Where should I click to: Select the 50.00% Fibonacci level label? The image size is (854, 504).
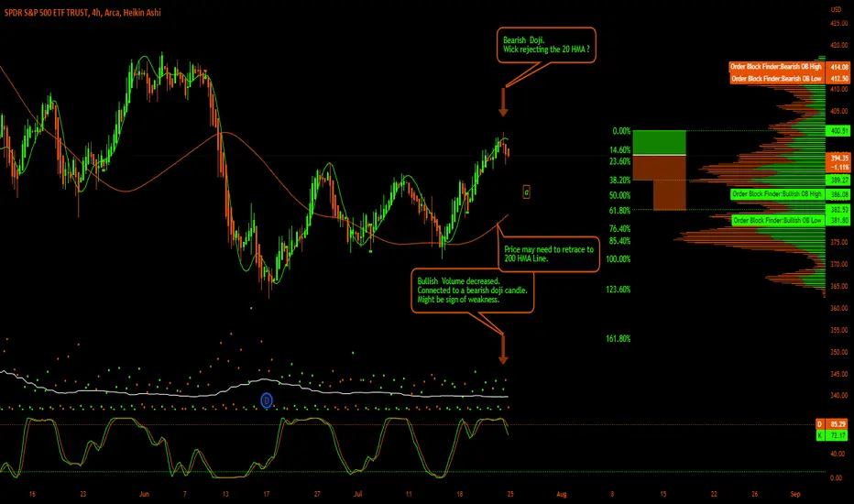[619, 195]
